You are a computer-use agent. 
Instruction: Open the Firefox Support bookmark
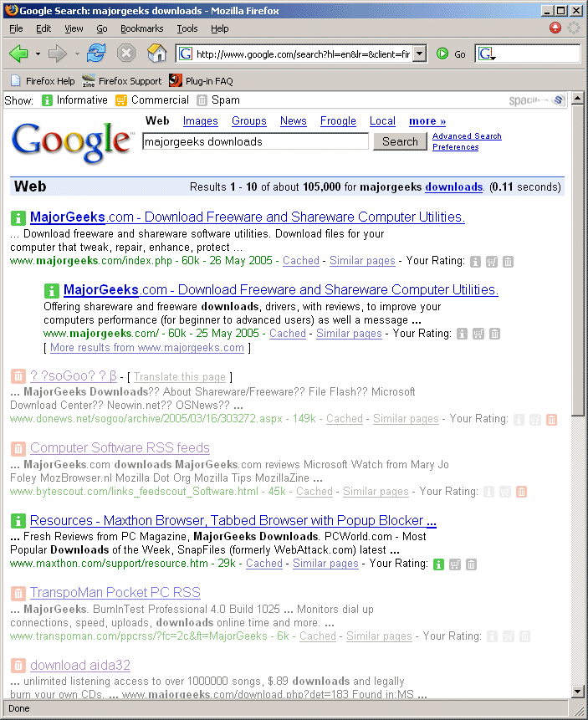[x=122, y=81]
